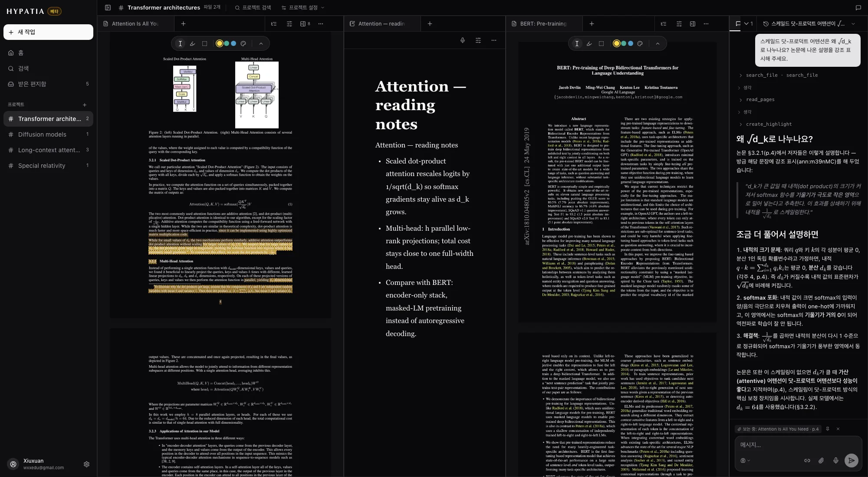Click the 새 작업 button
The height and width of the screenshot is (477, 868).
(x=48, y=32)
